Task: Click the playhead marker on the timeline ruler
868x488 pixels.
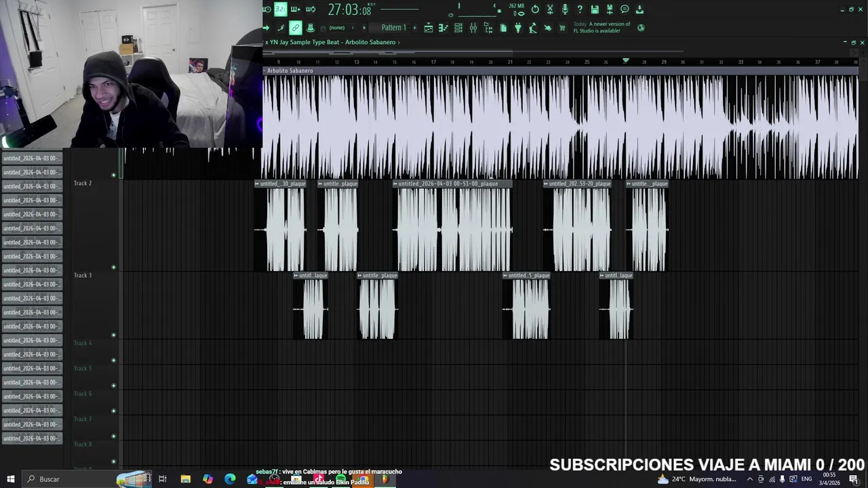Action: pos(626,61)
